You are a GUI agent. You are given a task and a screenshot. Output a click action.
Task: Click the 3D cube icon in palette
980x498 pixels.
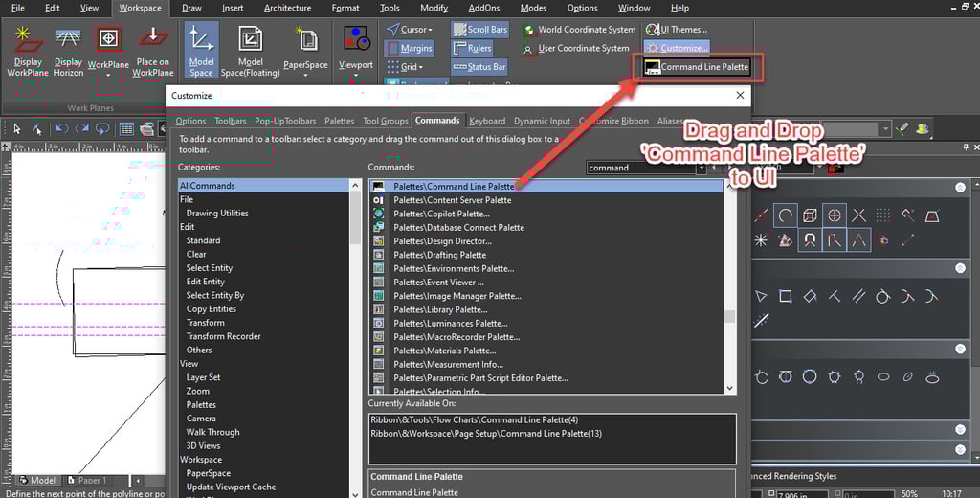coord(810,215)
